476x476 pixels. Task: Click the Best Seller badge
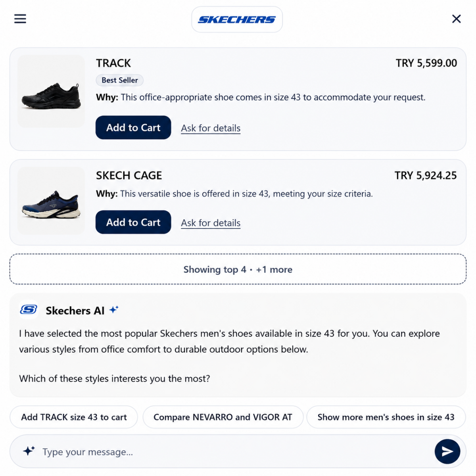119,80
